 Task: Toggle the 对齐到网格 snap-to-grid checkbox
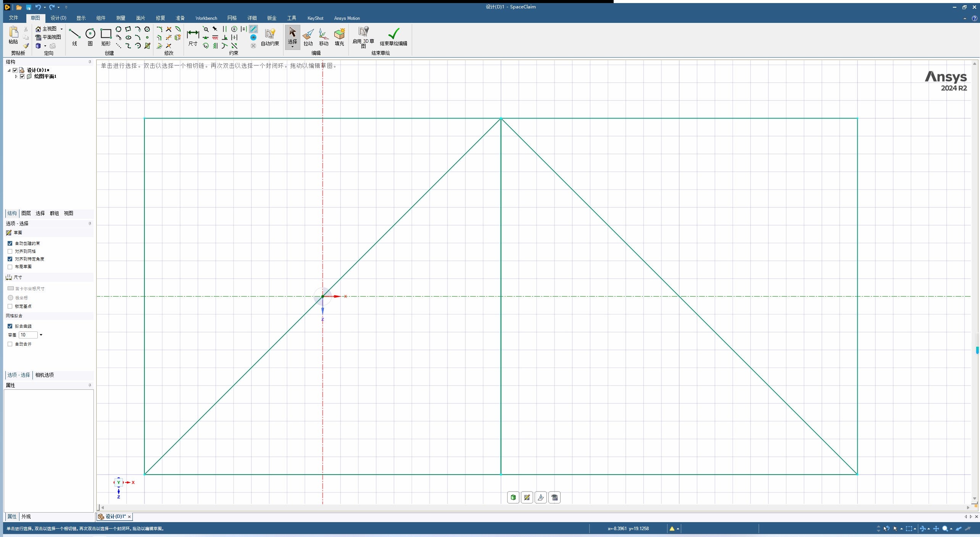pos(10,251)
